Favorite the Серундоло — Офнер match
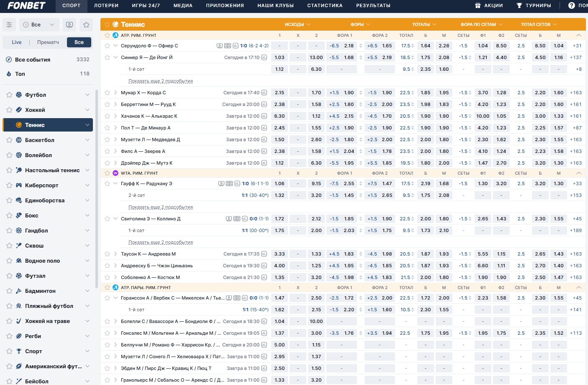This screenshot has width=588, height=385. pos(107,46)
